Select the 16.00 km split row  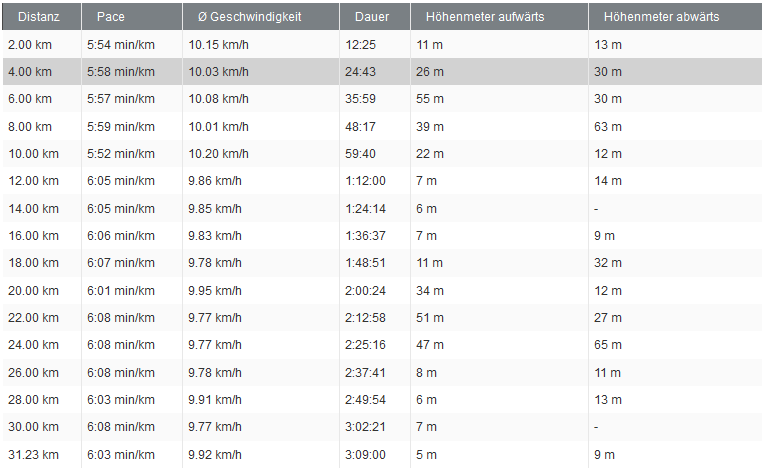[x=380, y=236]
